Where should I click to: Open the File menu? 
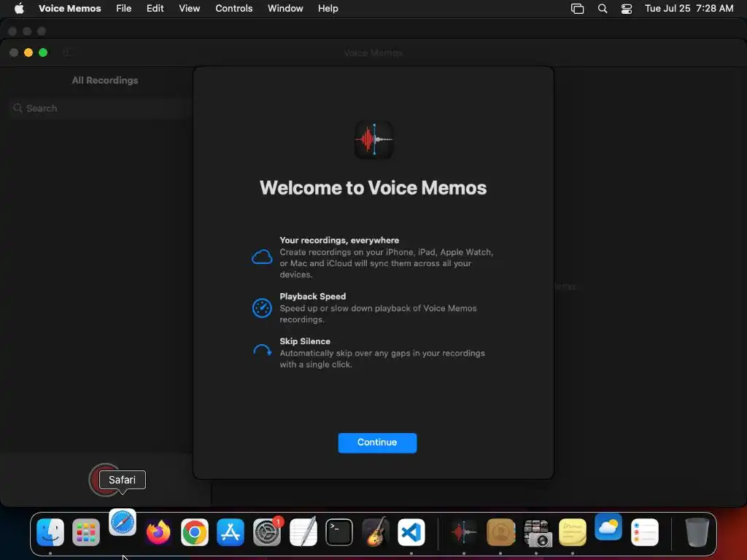tap(123, 8)
